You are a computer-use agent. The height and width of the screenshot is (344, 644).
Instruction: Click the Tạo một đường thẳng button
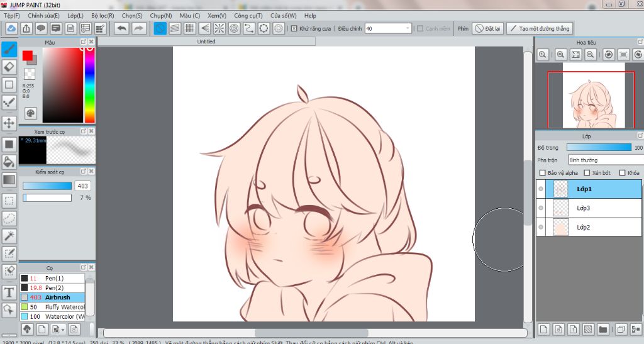[x=540, y=28]
